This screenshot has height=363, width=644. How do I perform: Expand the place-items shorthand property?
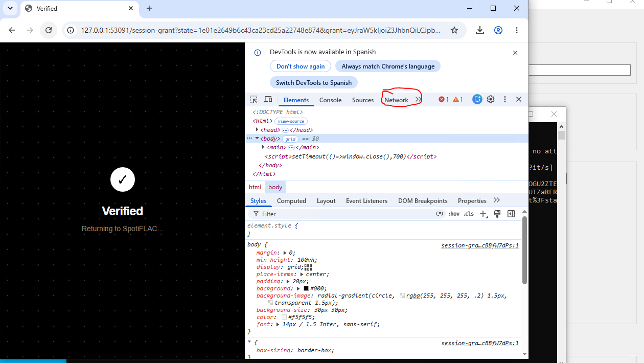(x=302, y=274)
